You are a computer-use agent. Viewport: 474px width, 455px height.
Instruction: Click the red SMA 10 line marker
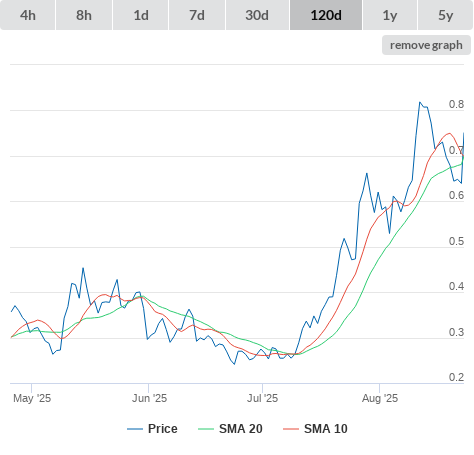(291, 429)
